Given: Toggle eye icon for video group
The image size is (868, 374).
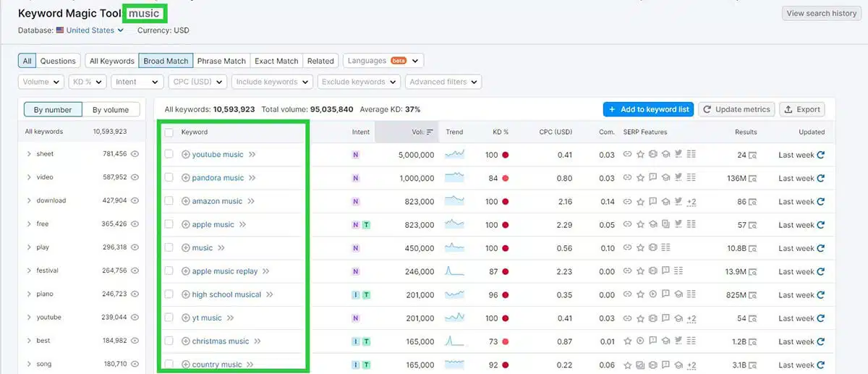Looking at the screenshot, I should click(x=135, y=177).
